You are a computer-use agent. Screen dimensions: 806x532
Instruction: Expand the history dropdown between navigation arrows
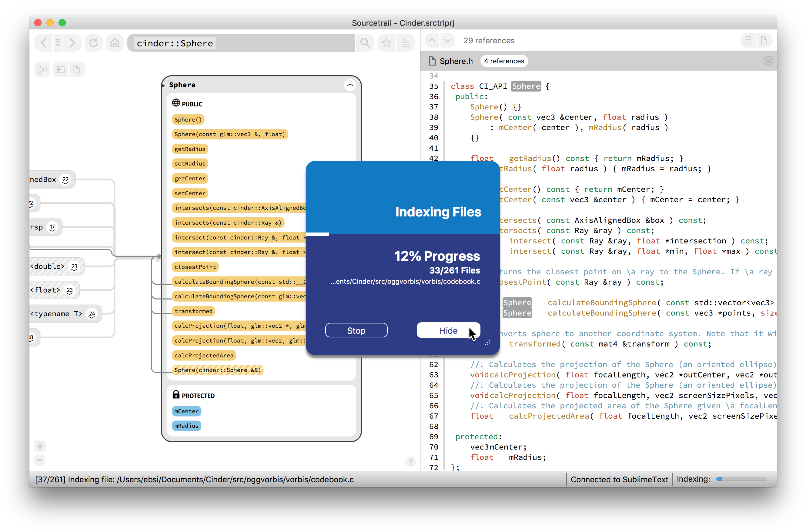[x=58, y=43]
